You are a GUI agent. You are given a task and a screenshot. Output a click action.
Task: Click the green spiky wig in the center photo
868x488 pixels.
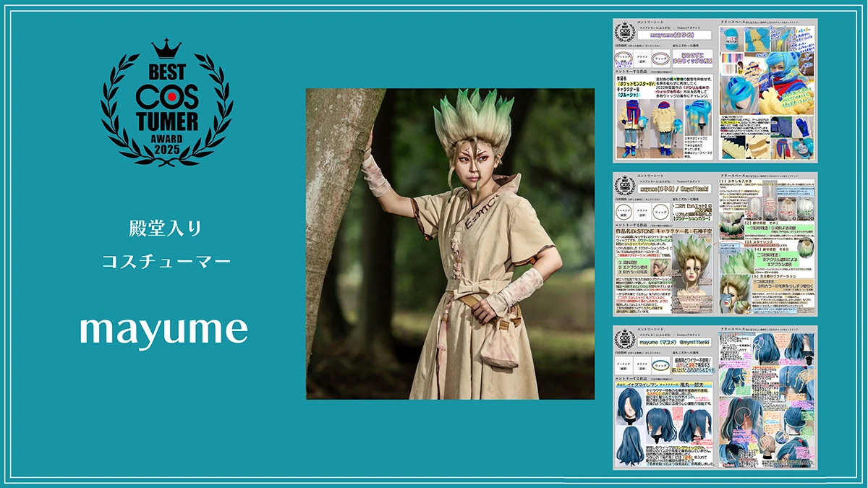pos(472,121)
